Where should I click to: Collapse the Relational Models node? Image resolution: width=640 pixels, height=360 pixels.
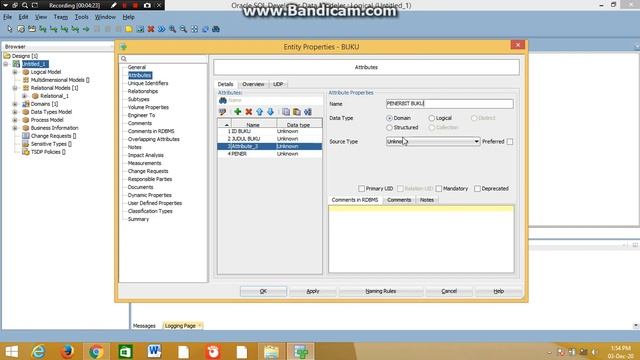coord(15,88)
